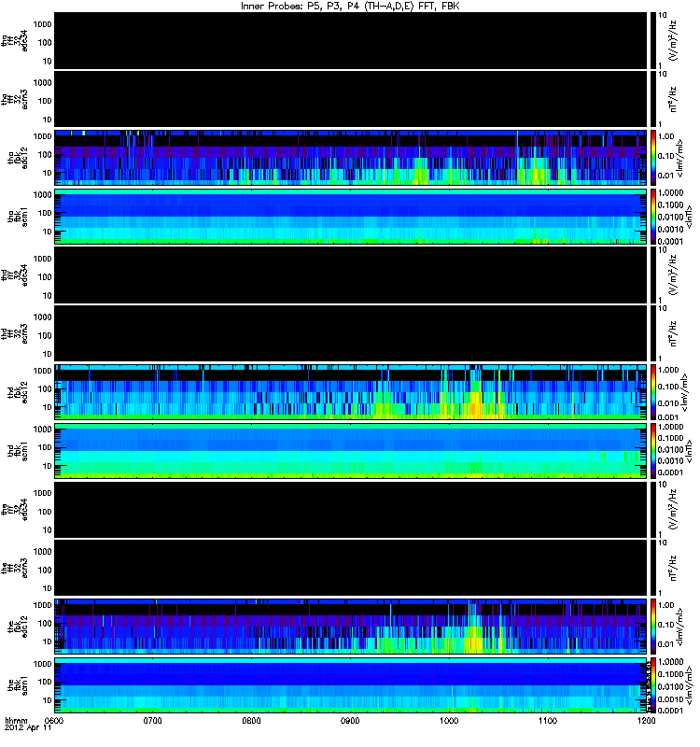Select the tha fbk scm1 spectrogram panel

[351, 217]
